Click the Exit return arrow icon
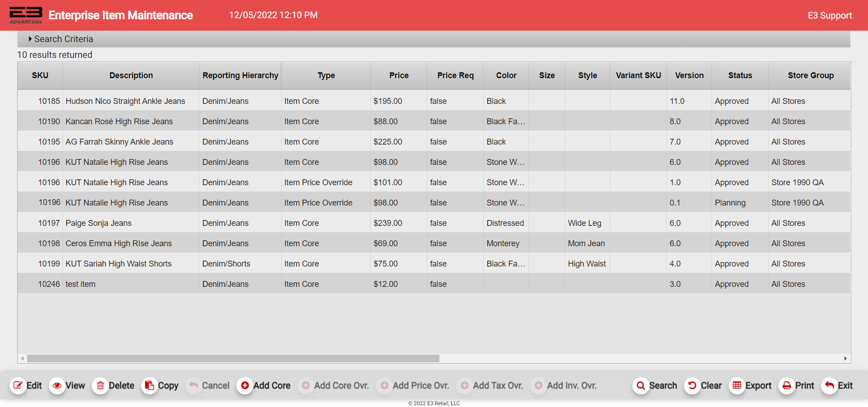Screen dimensions: 868x407 click(x=829, y=385)
